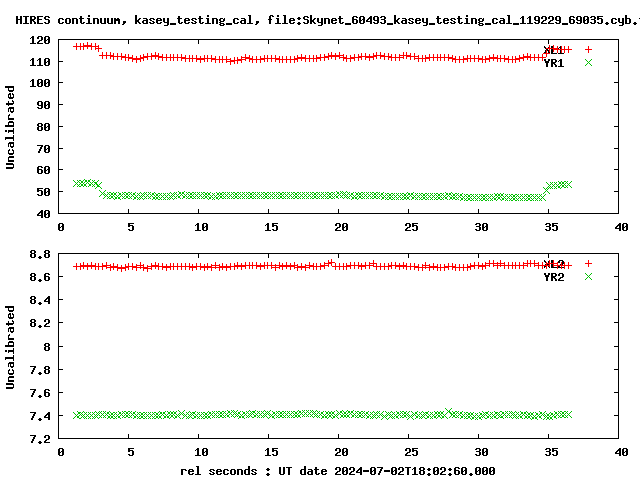Click the 7.2 tick label on bottom plot y-axis
Viewport: 640px width, 480px height.
click(40, 439)
